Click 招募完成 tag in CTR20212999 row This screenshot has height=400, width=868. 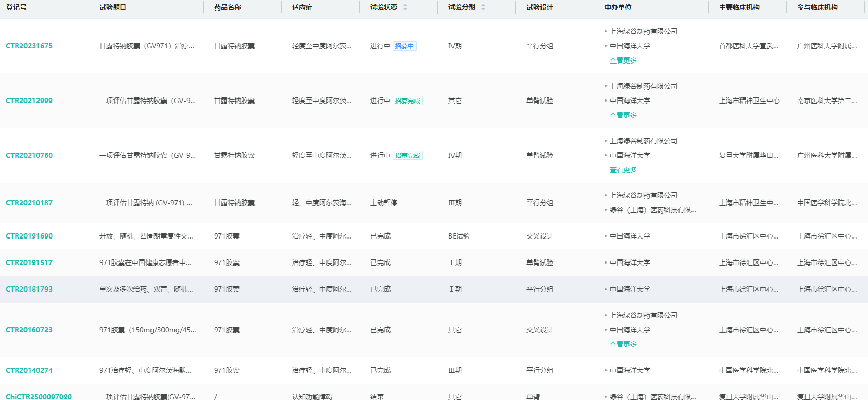tap(407, 101)
